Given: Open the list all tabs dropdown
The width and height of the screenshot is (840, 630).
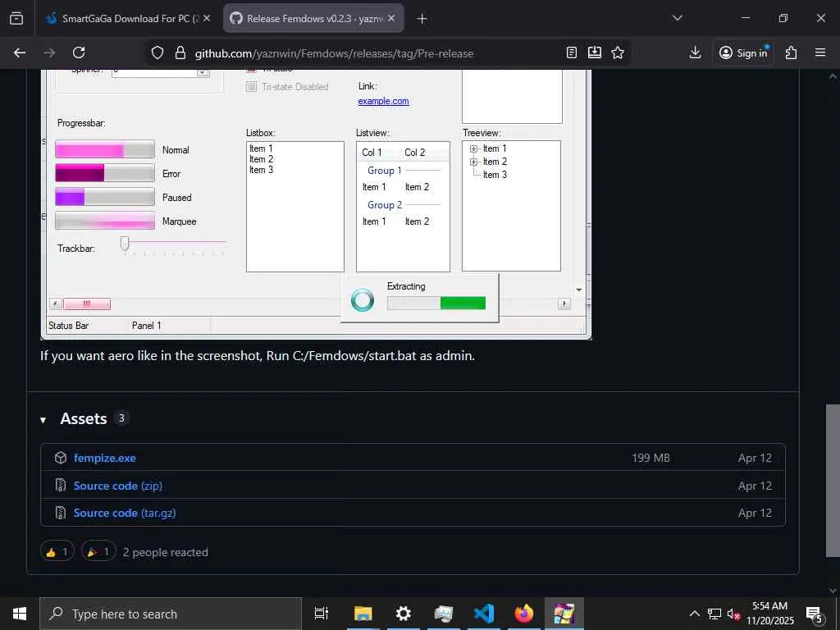Looking at the screenshot, I should click(677, 18).
